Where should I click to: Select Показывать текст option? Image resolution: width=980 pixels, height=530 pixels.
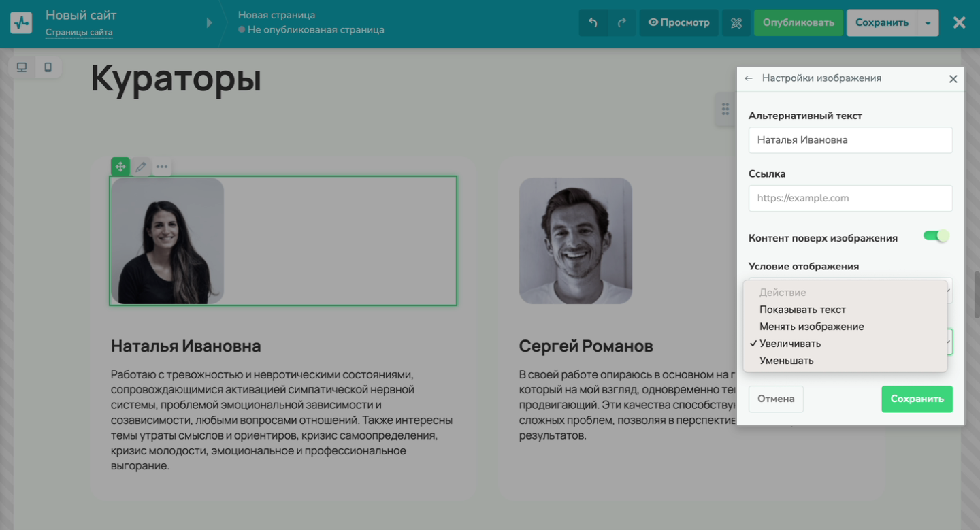pos(802,310)
